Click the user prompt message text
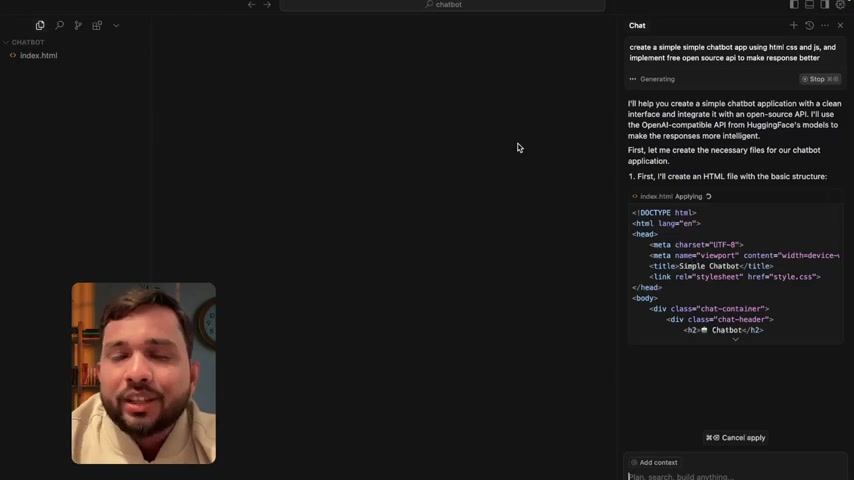This screenshot has width=854, height=480. (x=733, y=52)
